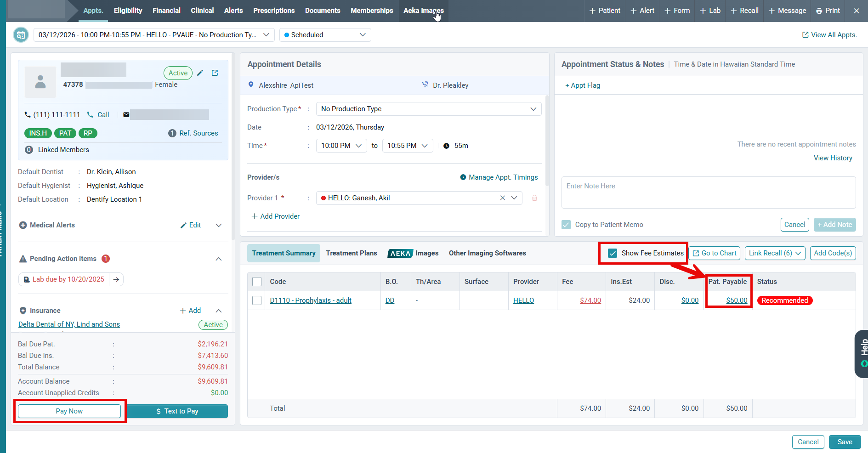Open the Scheduled status dropdown

coord(325,35)
